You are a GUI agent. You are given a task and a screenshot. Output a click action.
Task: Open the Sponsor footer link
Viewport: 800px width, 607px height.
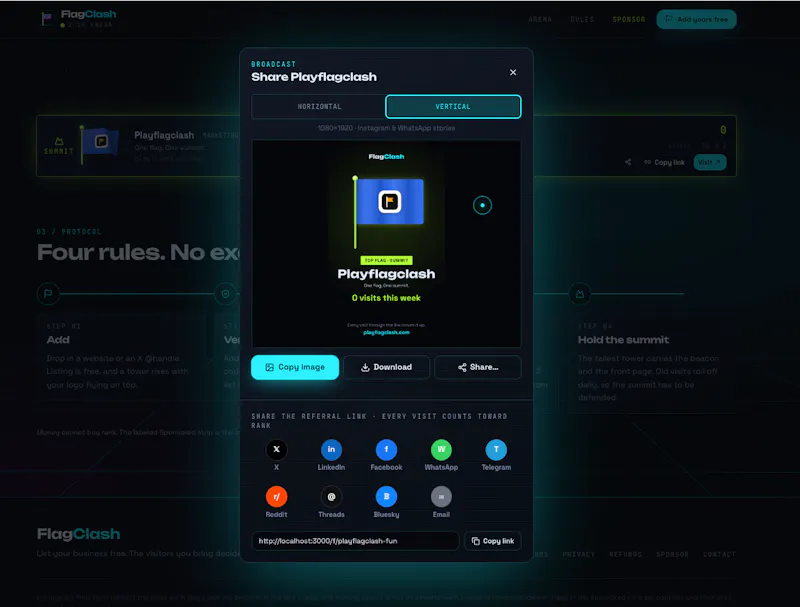[x=672, y=554]
